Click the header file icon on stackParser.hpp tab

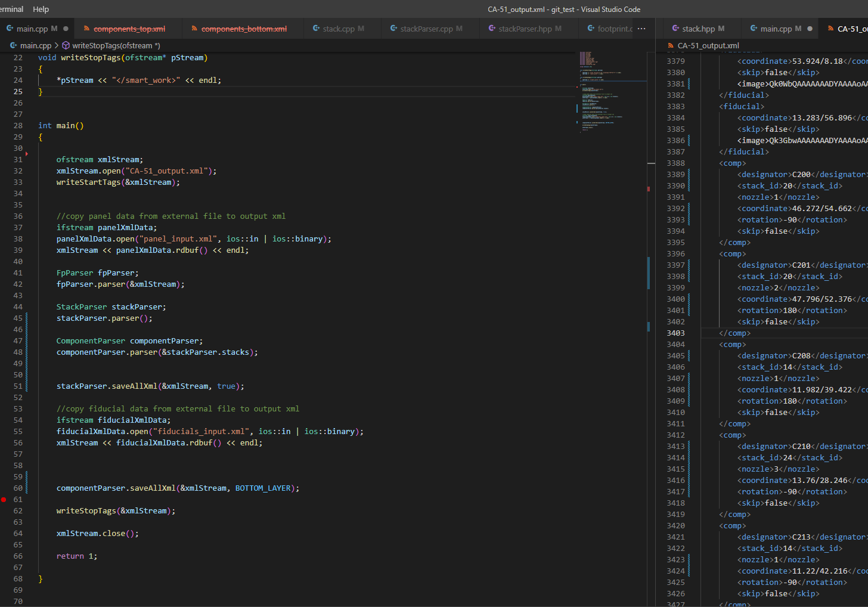(x=492, y=29)
